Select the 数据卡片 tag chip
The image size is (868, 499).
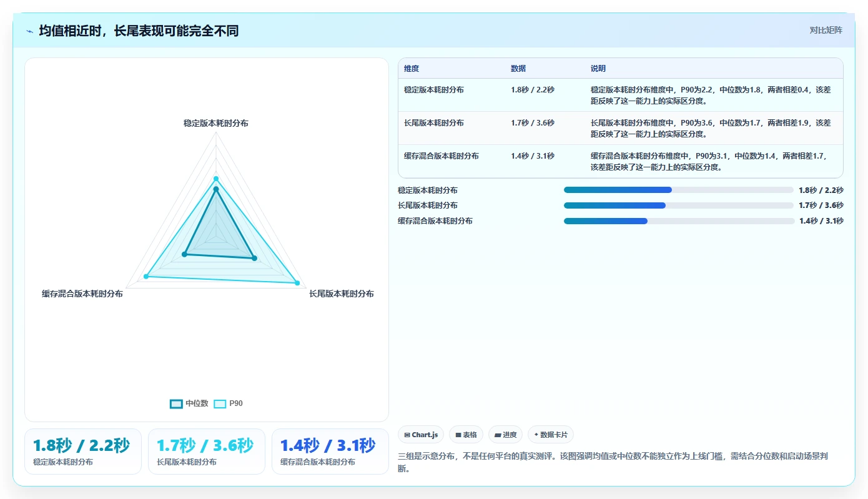click(550, 435)
